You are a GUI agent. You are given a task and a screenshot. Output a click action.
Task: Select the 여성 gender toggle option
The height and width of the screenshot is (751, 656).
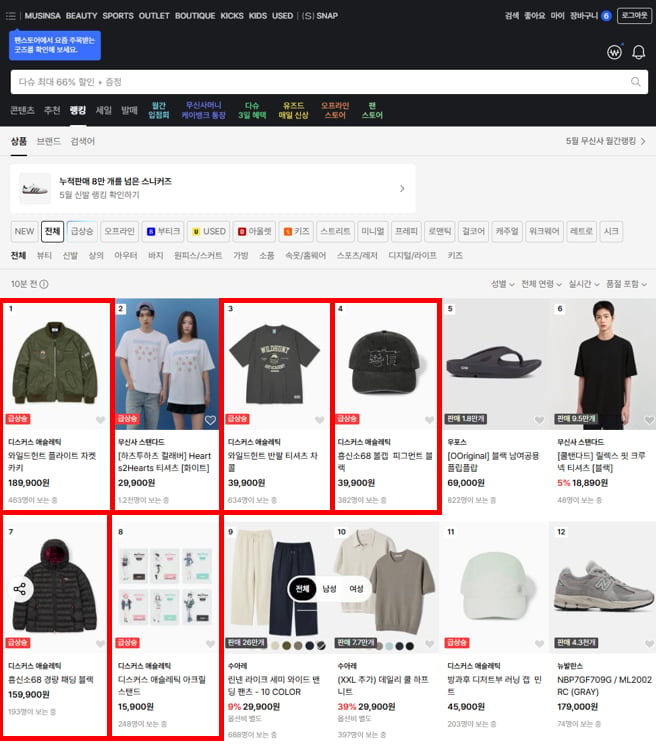tap(356, 589)
